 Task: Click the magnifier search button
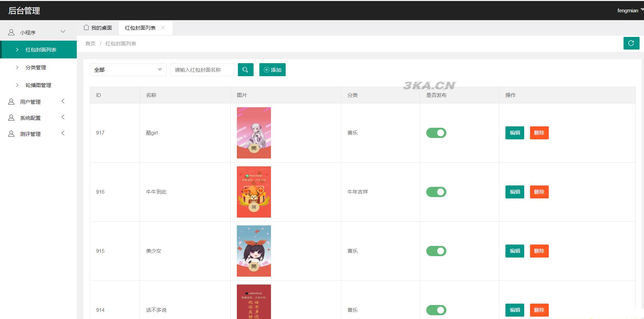tap(245, 70)
